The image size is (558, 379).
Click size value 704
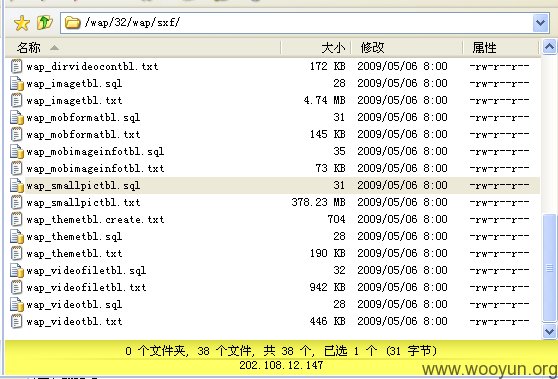336,219
